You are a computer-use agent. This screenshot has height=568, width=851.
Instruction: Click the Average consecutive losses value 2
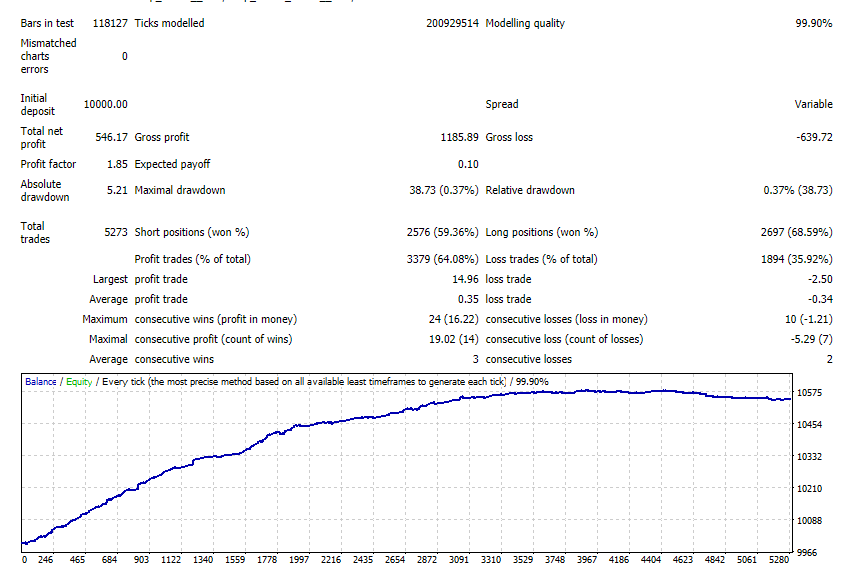829,360
